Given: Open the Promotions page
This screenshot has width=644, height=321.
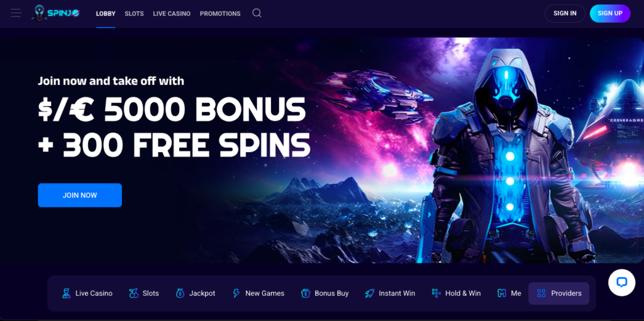Looking at the screenshot, I should coord(220,14).
